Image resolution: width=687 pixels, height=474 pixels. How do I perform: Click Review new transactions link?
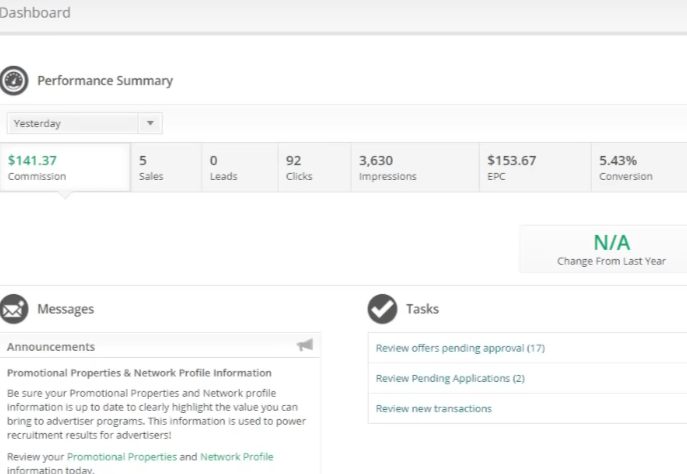[433, 408]
